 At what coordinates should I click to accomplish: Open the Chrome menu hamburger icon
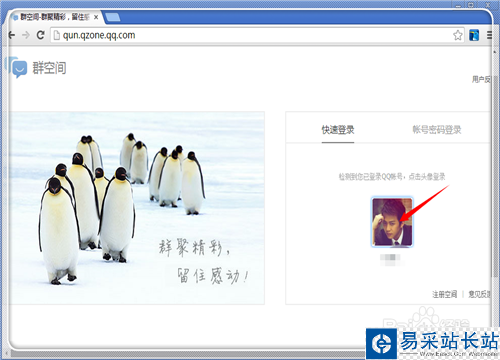[x=489, y=35]
